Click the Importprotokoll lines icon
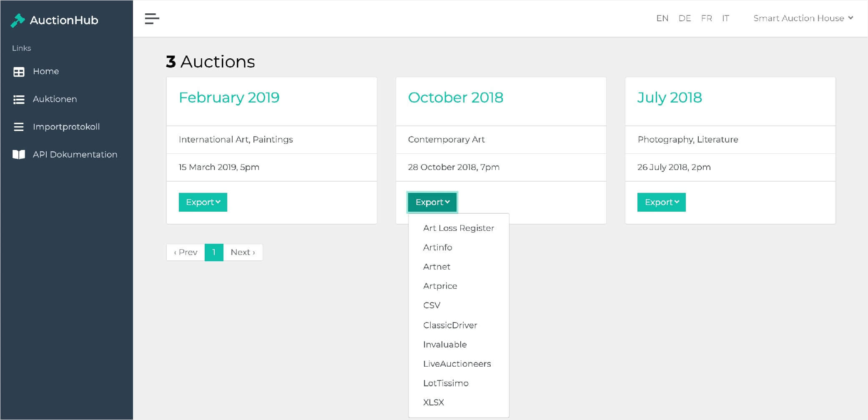Screen dimensions: 868x420 [x=19, y=127]
